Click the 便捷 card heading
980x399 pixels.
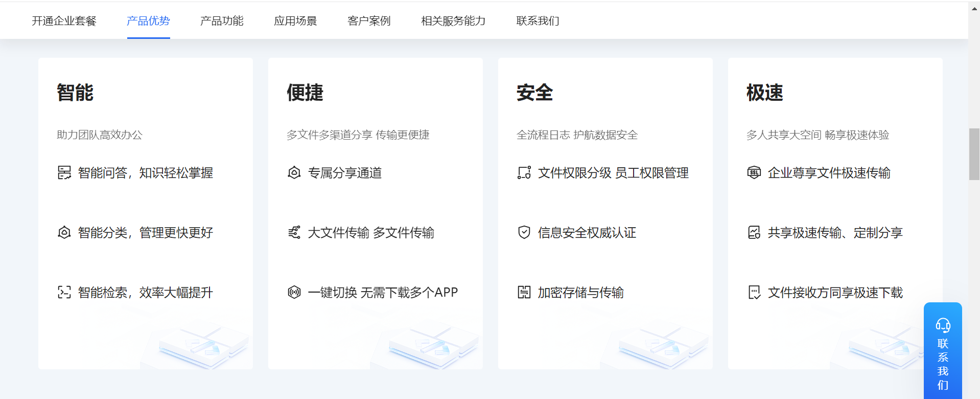[x=305, y=93]
